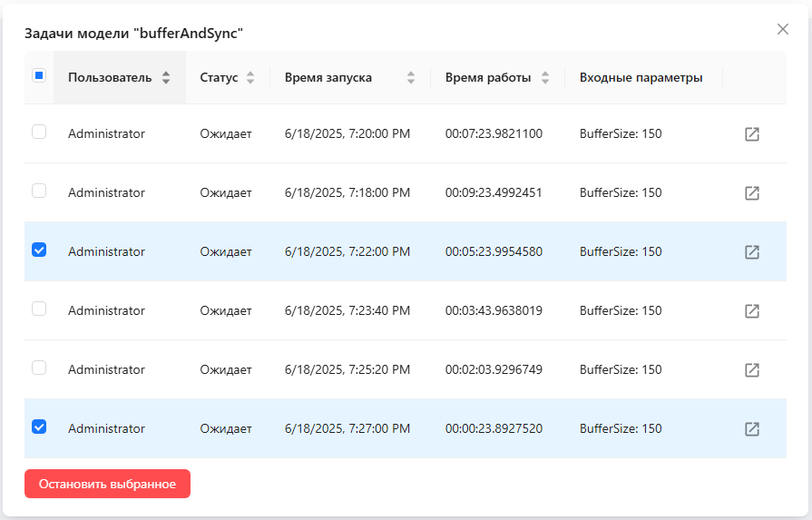Click Остановить выбранное button
The height and width of the screenshot is (520, 812).
(x=107, y=484)
